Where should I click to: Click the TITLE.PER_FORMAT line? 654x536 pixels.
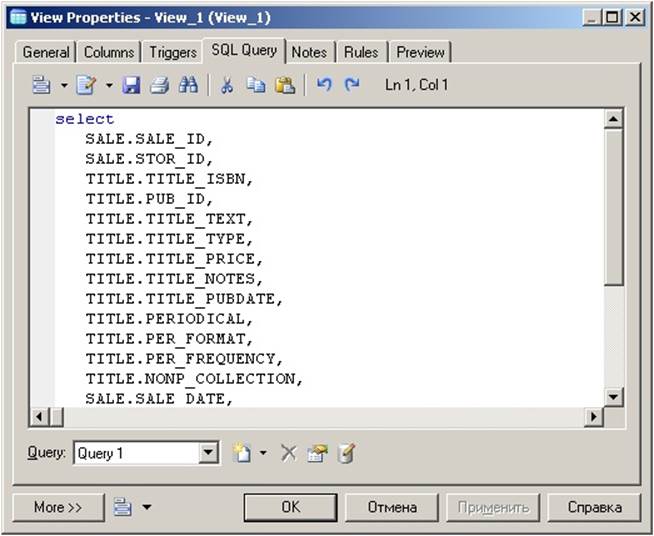coord(169,339)
